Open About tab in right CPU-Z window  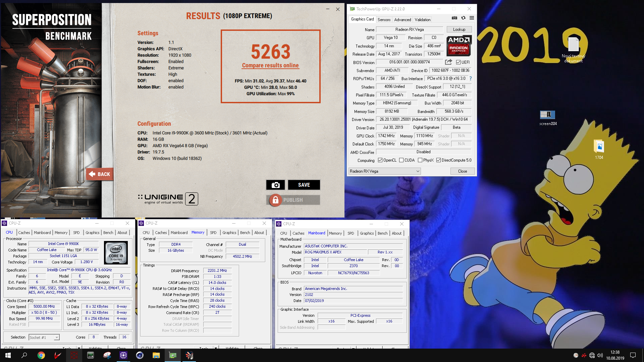pyautogui.click(x=396, y=233)
